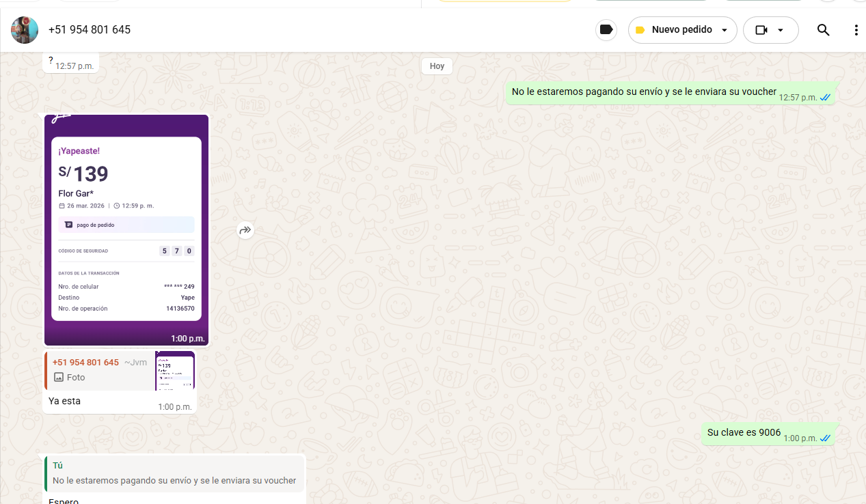Start a video call with camera icon
This screenshot has width=866, height=504.
(761, 30)
